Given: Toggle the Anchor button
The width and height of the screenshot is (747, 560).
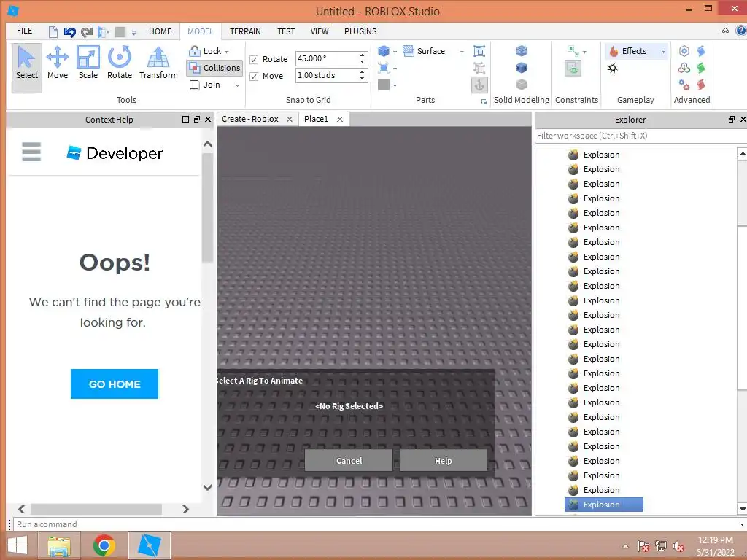Looking at the screenshot, I should tap(479, 85).
